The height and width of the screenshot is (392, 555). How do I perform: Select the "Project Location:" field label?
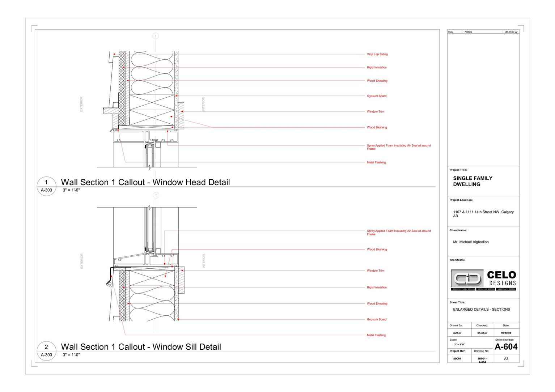461,200
